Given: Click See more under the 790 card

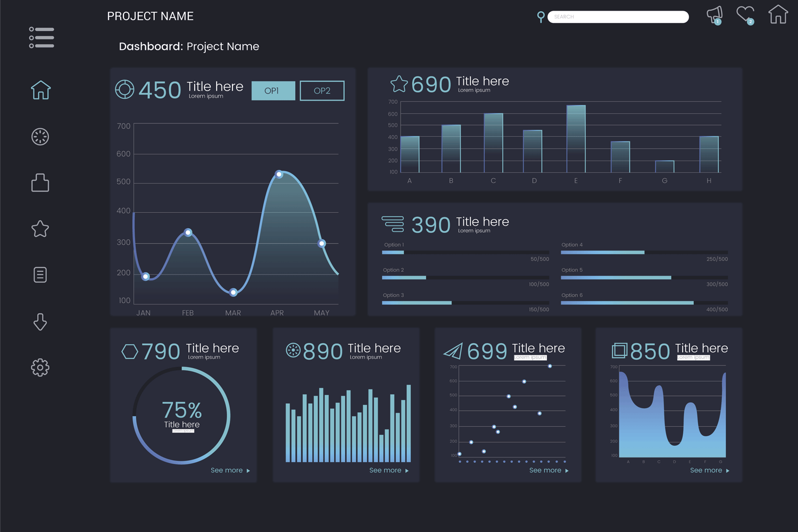Looking at the screenshot, I should [x=230, y=470].
